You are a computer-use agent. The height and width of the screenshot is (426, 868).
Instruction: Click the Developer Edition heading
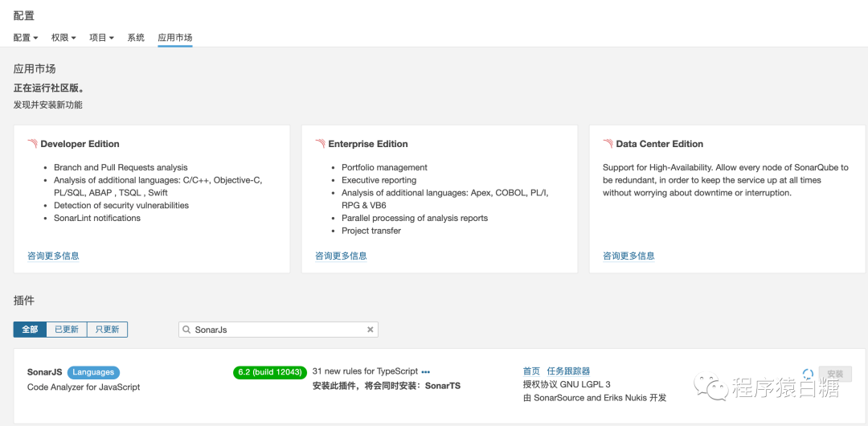pos(80,144)
